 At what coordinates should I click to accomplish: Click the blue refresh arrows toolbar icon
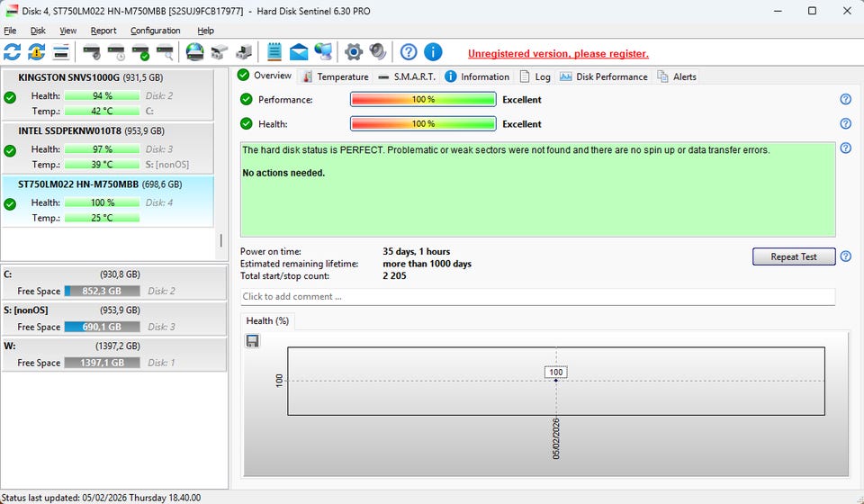13,52
